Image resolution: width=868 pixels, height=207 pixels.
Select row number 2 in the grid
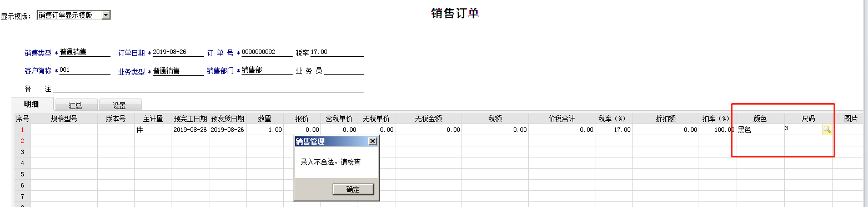pyautogui.click(x=22, y=141)
